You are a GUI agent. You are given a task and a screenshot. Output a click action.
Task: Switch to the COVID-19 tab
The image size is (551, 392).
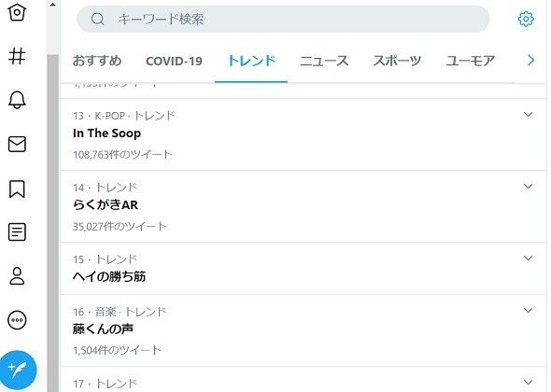pos(174,61)
